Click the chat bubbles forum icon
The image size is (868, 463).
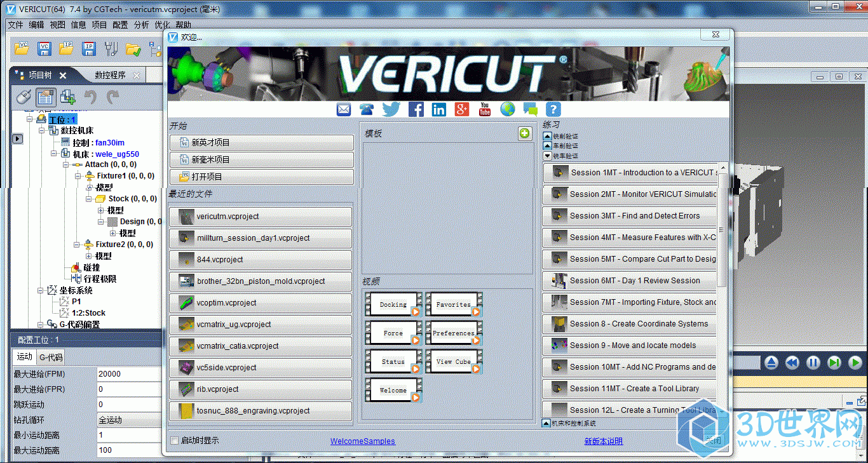pos(530,109)
